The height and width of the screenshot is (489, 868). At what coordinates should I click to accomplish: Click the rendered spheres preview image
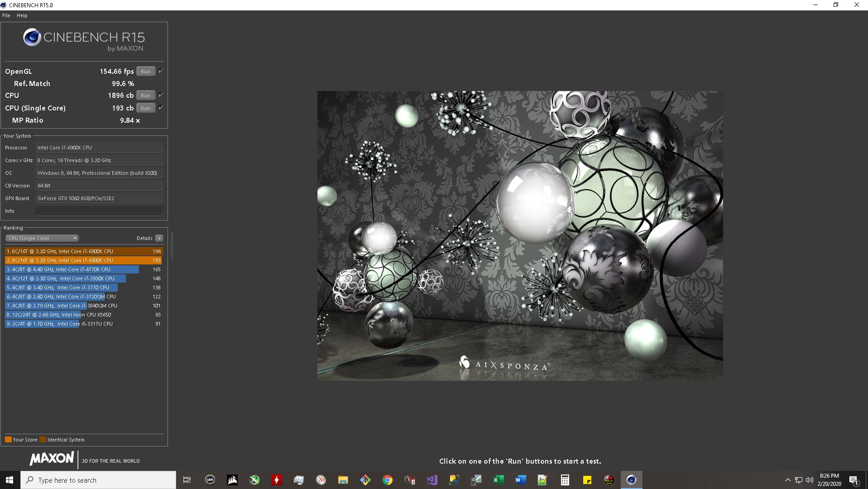click(x=520, y=235)
